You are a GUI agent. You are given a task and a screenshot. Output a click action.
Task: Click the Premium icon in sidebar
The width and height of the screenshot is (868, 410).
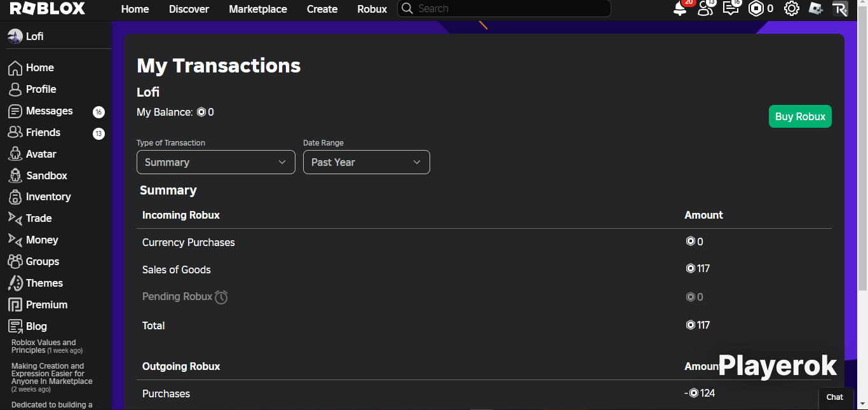[x=15, y=304]
